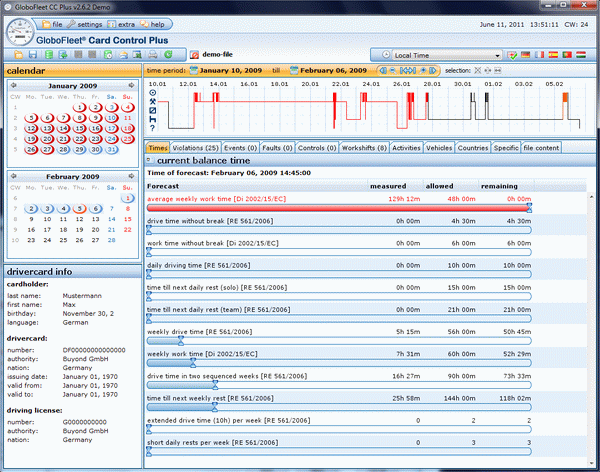Screen dimensions: 600x472
Task: Click the average weekly work time red bar
Action: tap(339, 208)
